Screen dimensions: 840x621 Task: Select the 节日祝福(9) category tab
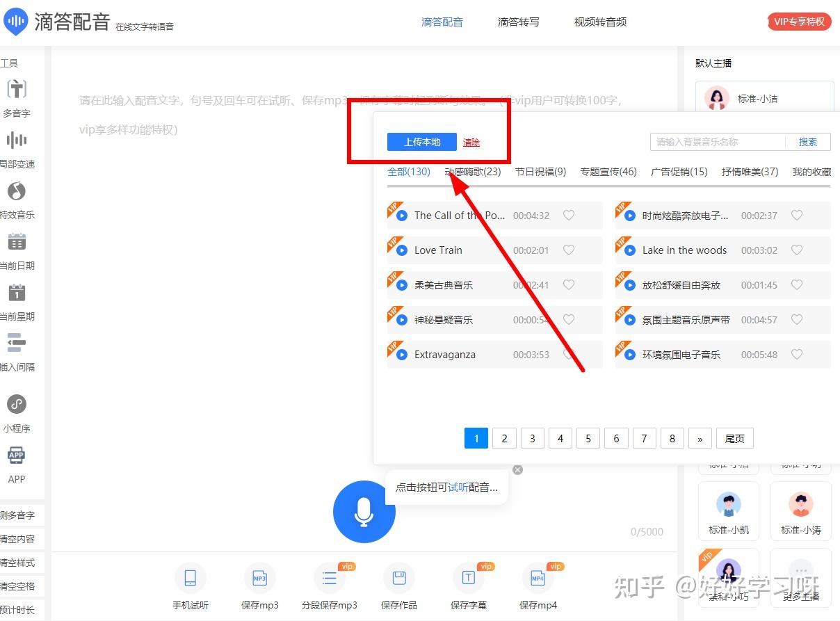coord(540,172)
